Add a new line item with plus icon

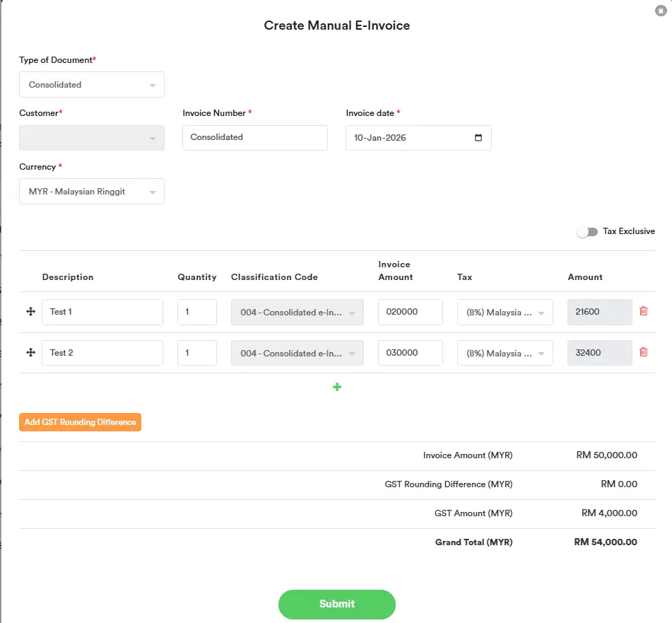pyautogui.click(x=337, y=387)
